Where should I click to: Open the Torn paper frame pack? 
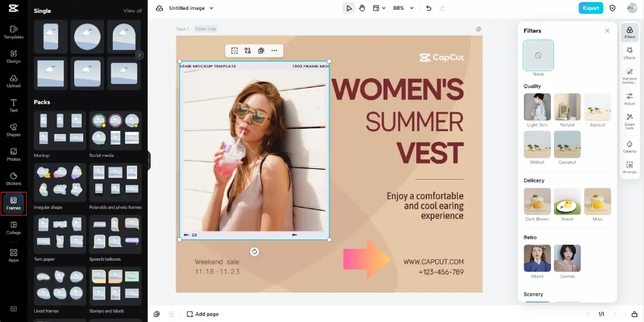click(60, 234)
